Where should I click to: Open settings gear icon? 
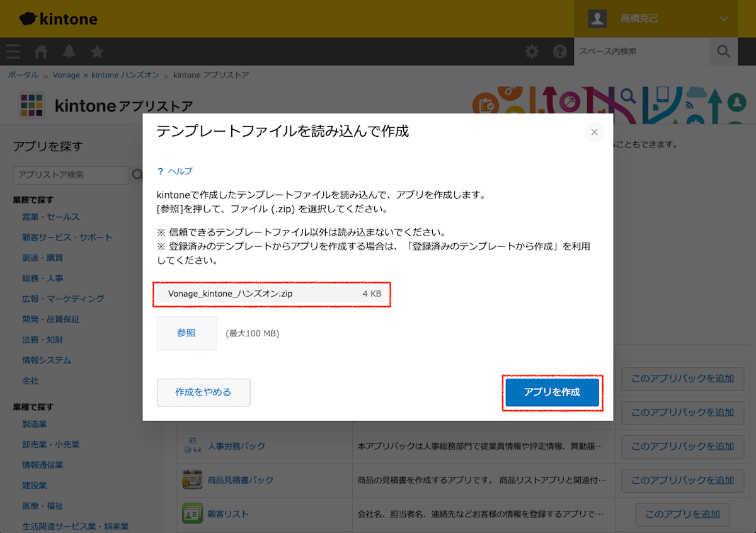[532, 52]
